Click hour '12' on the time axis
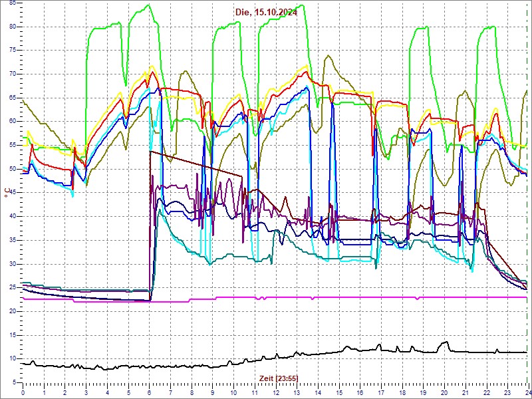 (x=276, y=392)
